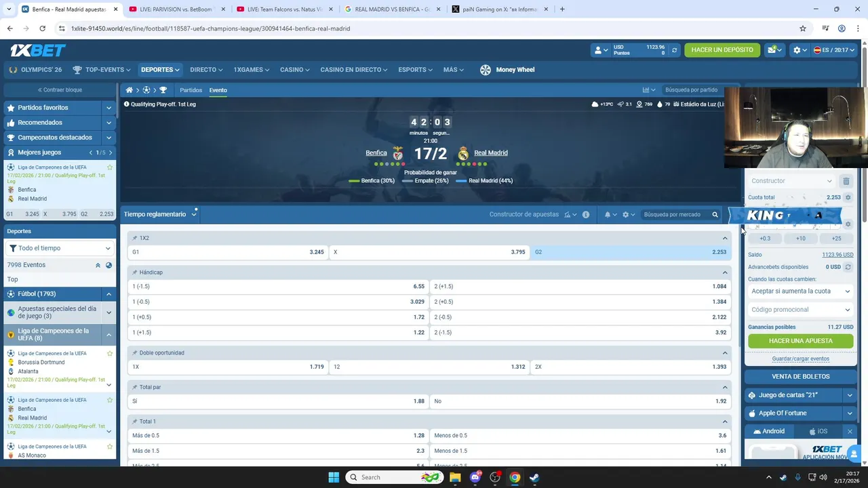Bookmark this page with the star icon
868x488 pixels.
(803, 28)
